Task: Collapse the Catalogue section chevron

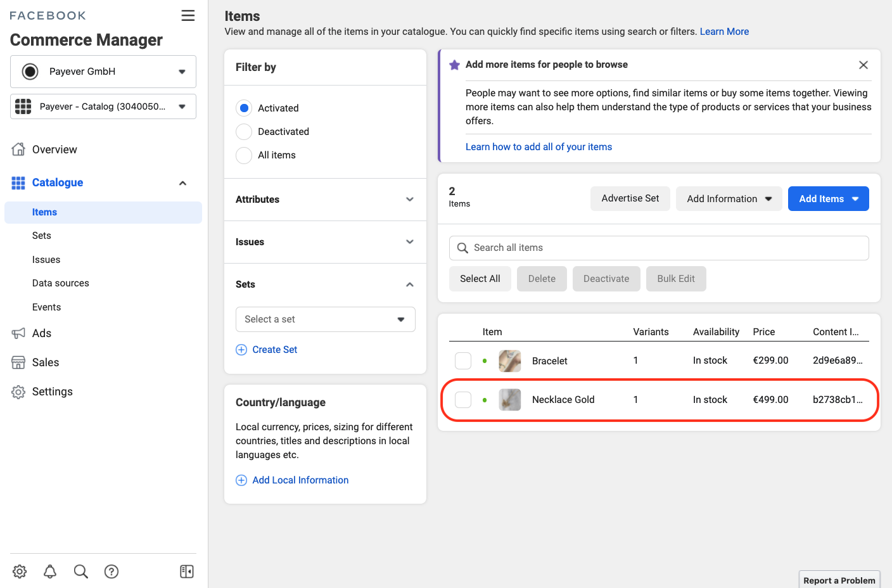Action: point(182,183)
